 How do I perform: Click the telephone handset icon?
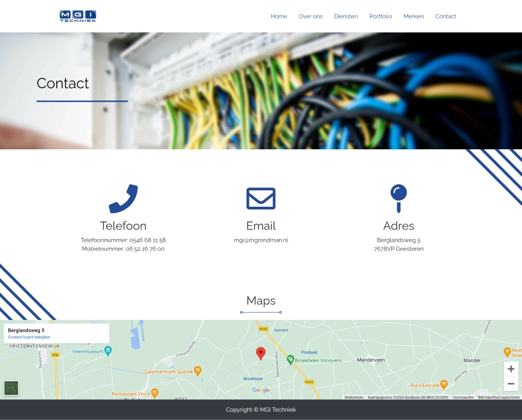123,199
